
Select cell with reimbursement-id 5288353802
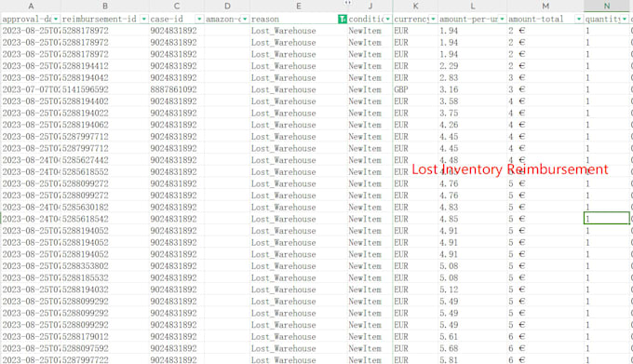click(105, 266)
